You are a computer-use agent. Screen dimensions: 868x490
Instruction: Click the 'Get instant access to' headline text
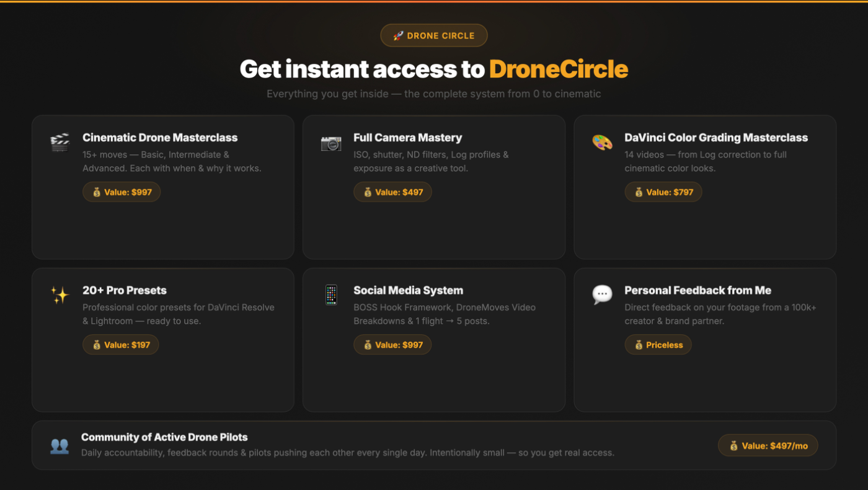362,69
